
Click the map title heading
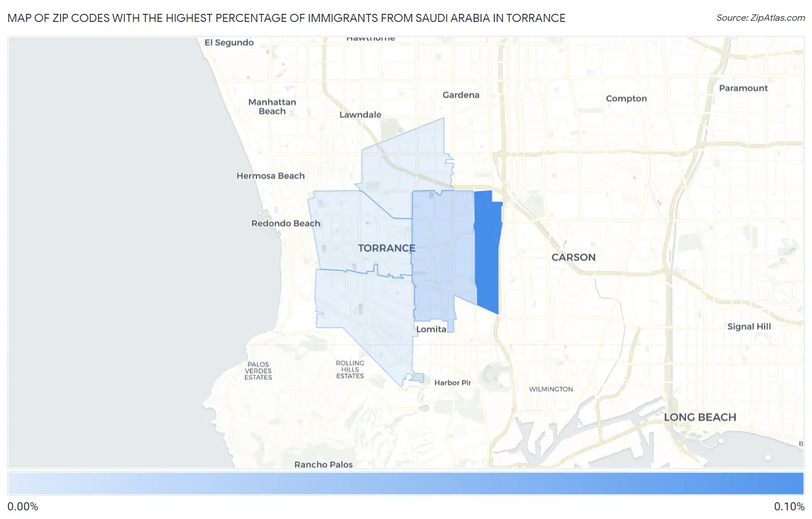click(x=286, y=18)
